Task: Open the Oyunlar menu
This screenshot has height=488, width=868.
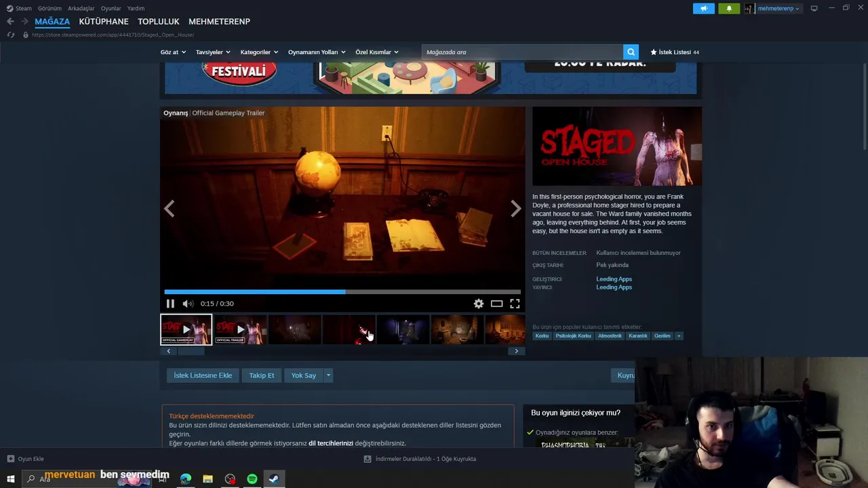Action: (111, 8)
